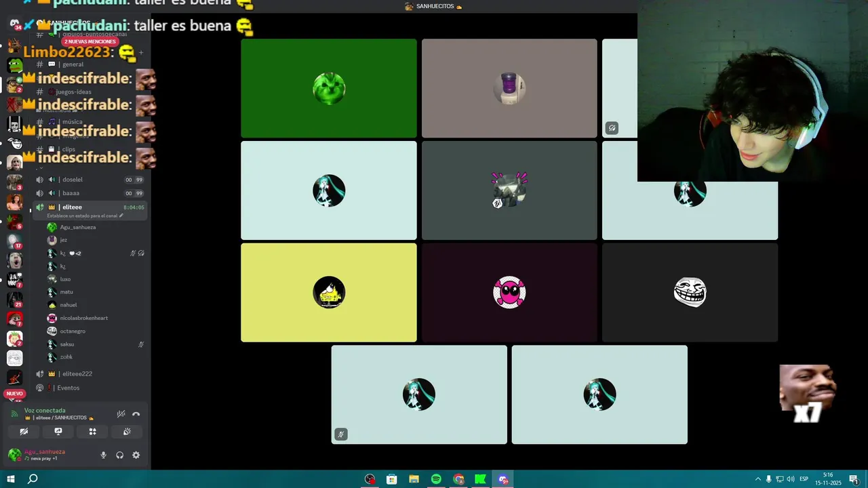Open File Explorer from the taskbar

pyautogui.click(x=414, y=479)
